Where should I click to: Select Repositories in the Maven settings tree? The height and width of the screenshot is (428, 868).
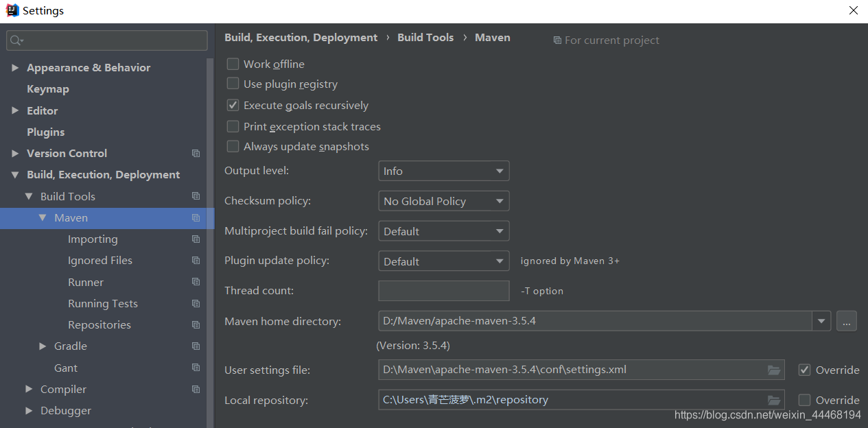point(99,324)
